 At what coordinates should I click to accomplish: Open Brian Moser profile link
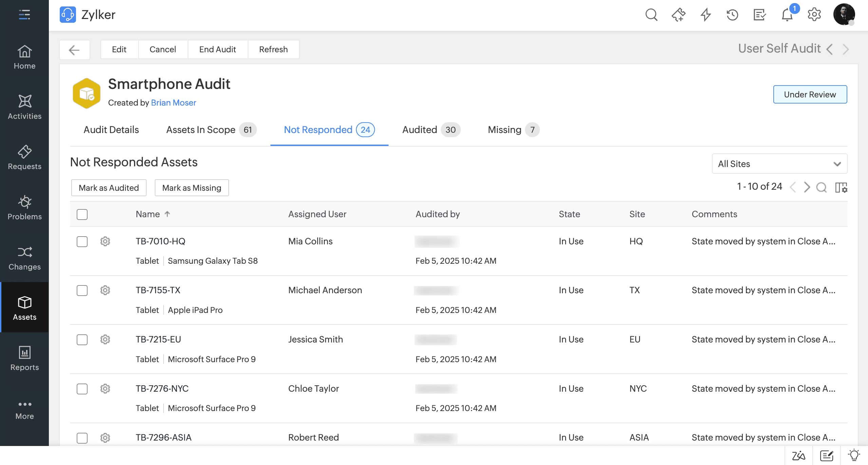pyautogui.click(x=173, y=103)
